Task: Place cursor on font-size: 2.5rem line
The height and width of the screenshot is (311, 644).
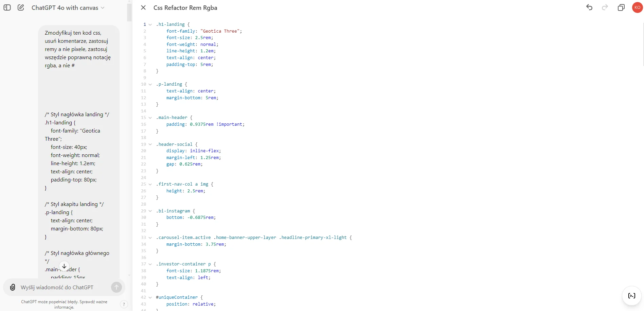Action: (190, 38)
